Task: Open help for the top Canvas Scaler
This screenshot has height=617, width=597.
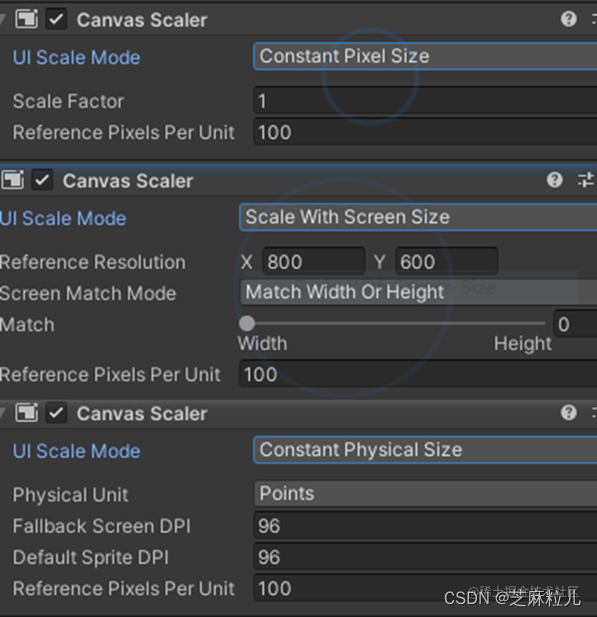Action: tap(568, 19)
